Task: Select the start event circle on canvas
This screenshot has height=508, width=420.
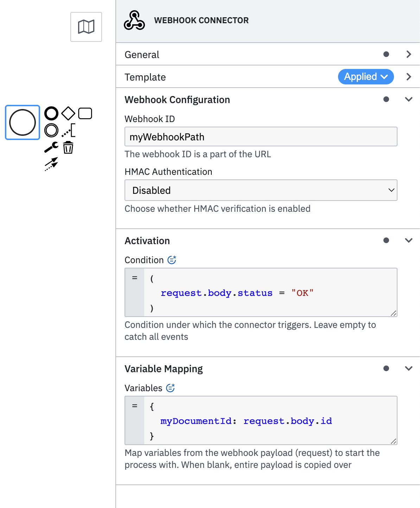Action: [23, 122]
